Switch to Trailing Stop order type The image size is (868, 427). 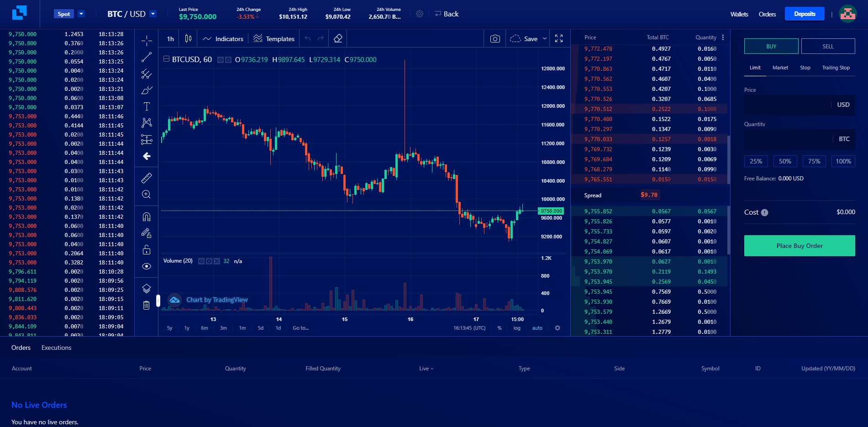(x=836, y=68)
